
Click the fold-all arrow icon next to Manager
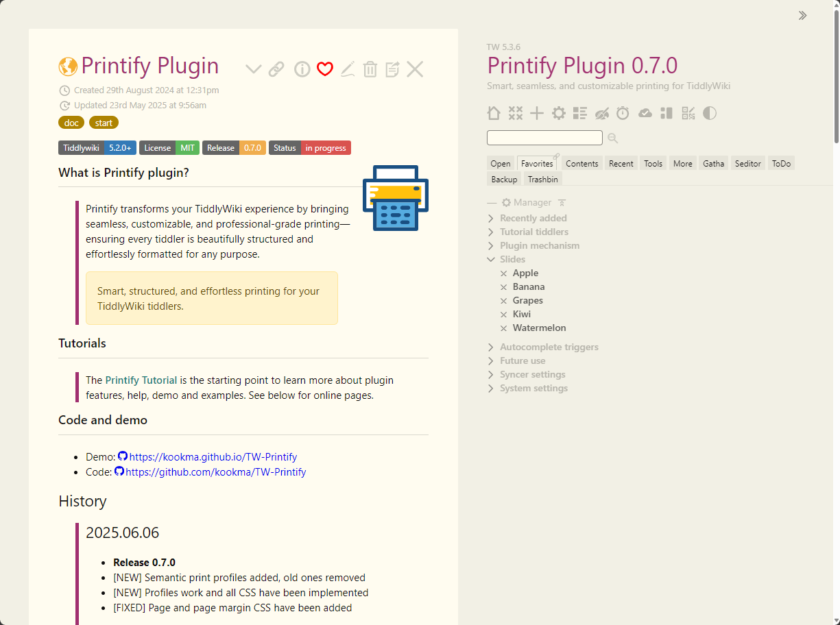pos(562,203)
